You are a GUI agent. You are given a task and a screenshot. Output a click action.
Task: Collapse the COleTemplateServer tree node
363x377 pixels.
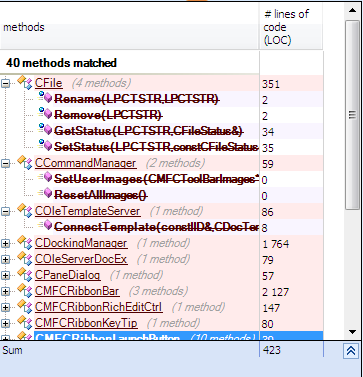tap(5, 211)
